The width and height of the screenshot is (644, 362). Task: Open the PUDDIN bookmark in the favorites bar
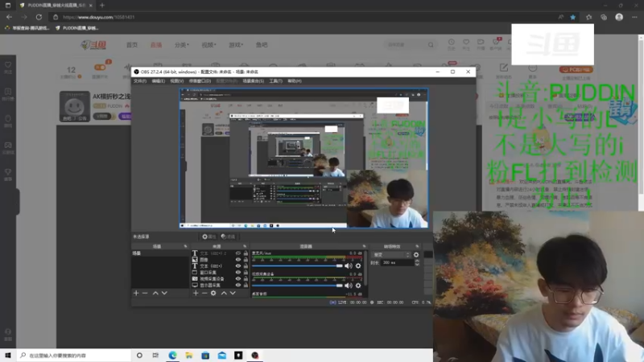click(x=76, y=28)
